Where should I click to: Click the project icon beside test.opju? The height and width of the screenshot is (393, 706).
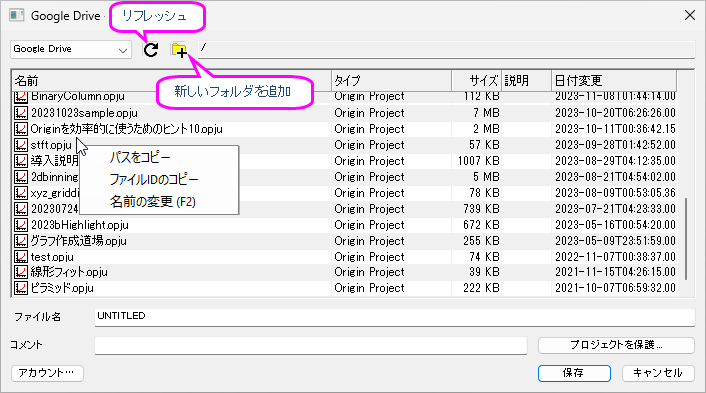click(x=21, y=257)
